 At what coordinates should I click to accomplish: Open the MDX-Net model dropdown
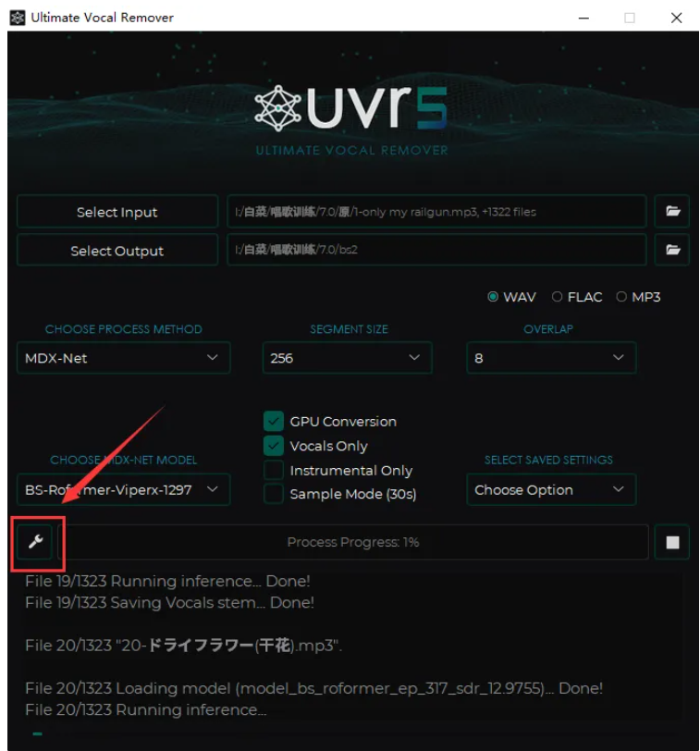pyautogui.click(x=124, y=489)
